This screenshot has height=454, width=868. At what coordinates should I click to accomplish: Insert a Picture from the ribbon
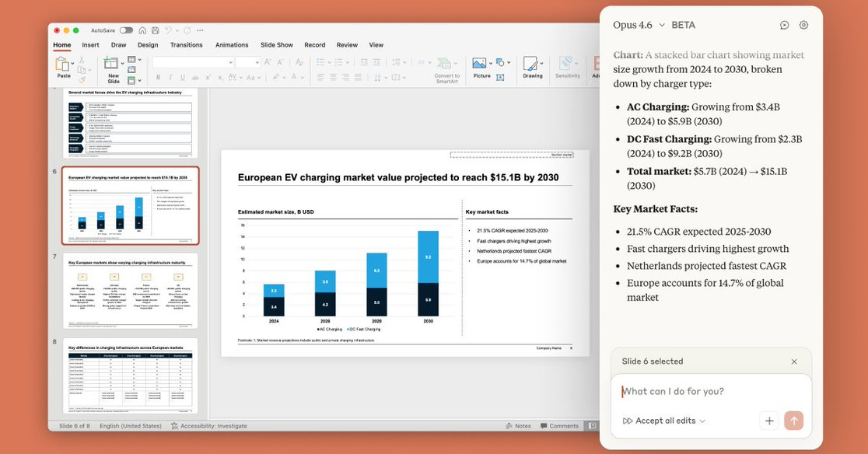481,65
